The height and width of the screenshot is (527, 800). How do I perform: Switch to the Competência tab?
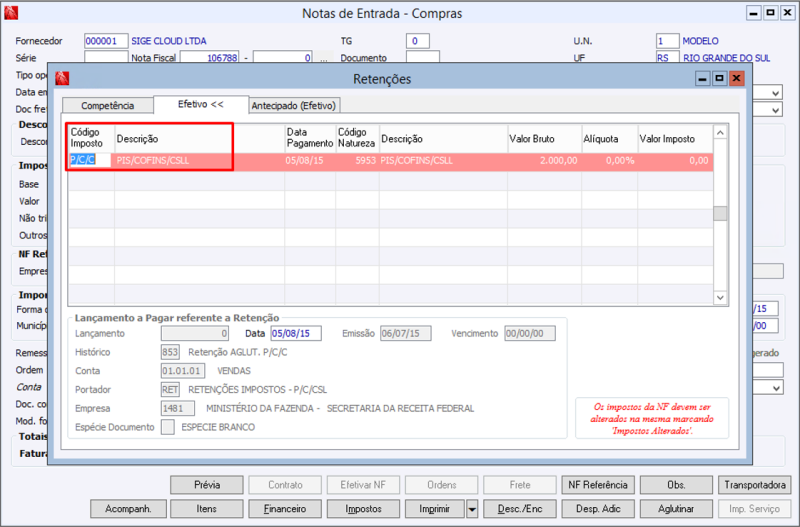click(108, 106)
